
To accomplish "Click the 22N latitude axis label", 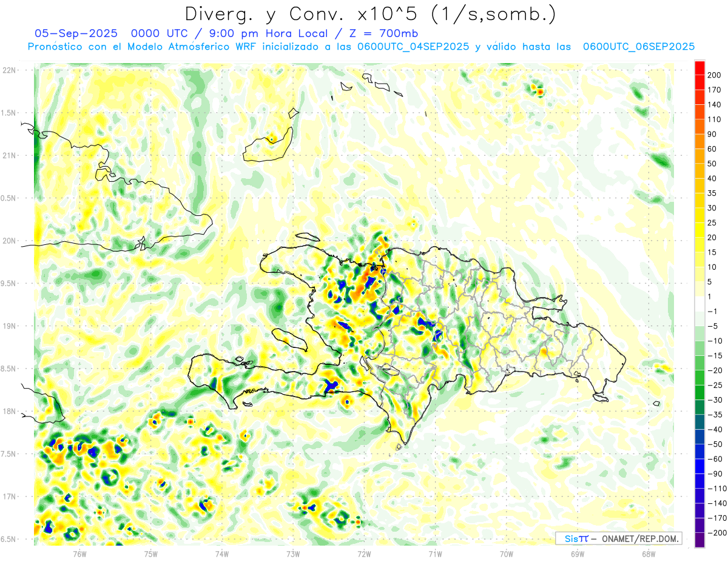I will click(9, 70).
